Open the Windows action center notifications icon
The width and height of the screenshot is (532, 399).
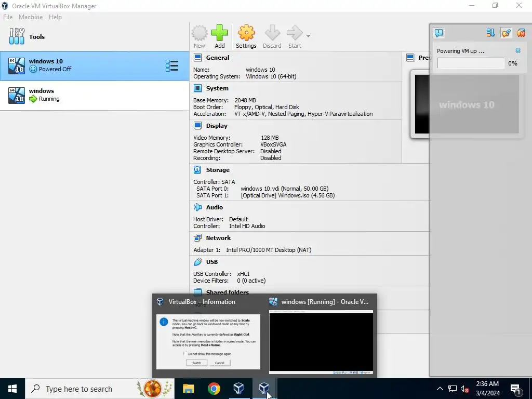pyautogui.click(x=516, y=389)
